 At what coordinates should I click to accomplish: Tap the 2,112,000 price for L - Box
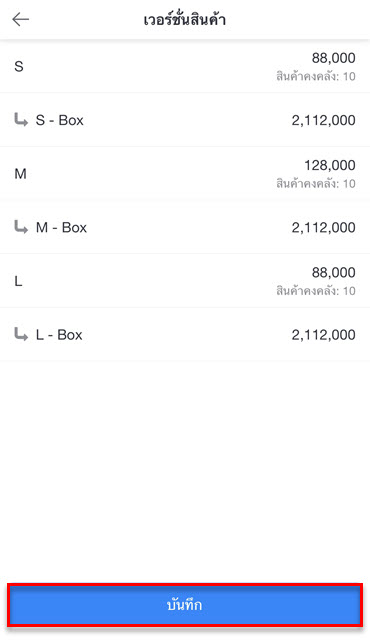pyautogui.click(x=323, y=335)
